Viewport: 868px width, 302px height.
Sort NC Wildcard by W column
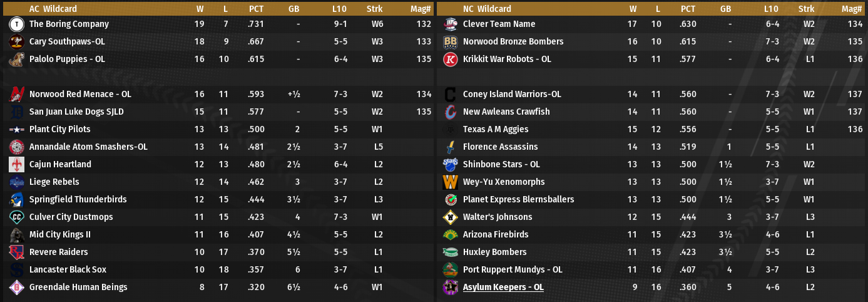pos(633,9)
